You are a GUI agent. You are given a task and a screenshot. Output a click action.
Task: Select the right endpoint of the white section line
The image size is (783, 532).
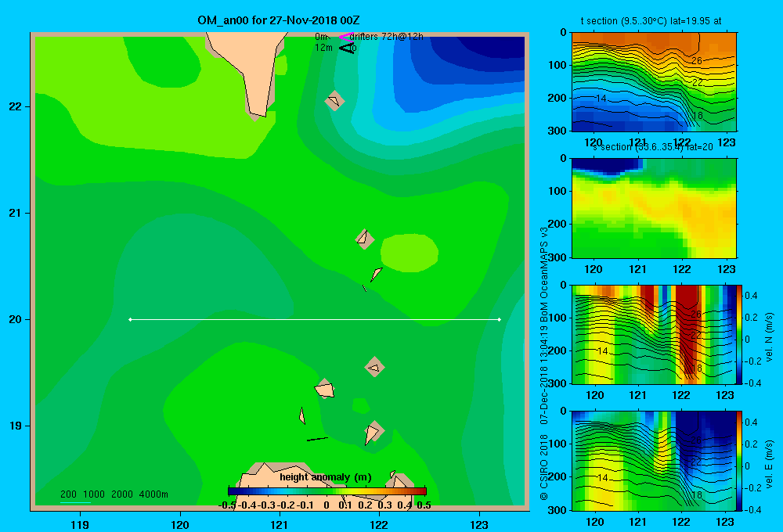click(500, 319)
